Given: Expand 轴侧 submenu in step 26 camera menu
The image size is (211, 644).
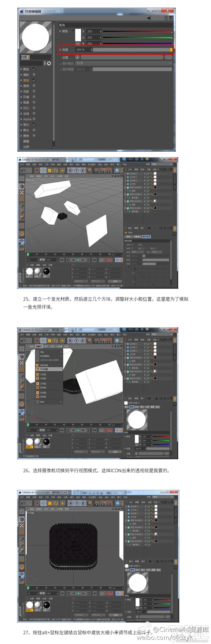Looking at the screenshot, I should tap(49, 402).
